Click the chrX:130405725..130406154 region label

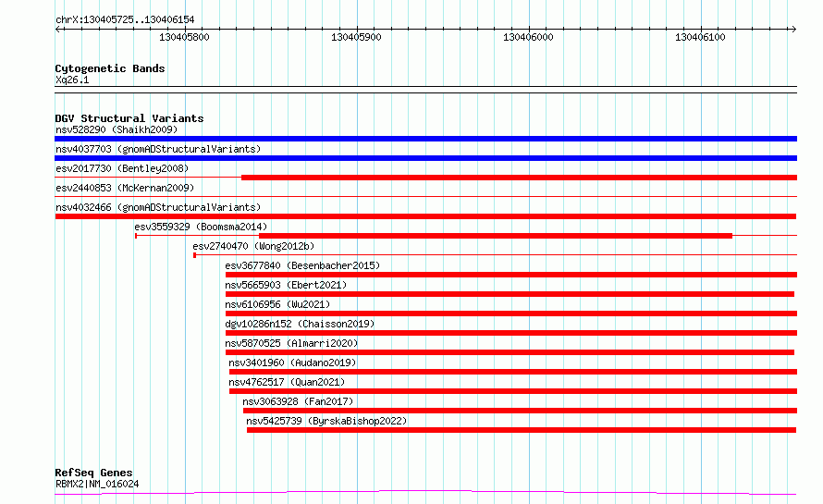coord(125,20)
